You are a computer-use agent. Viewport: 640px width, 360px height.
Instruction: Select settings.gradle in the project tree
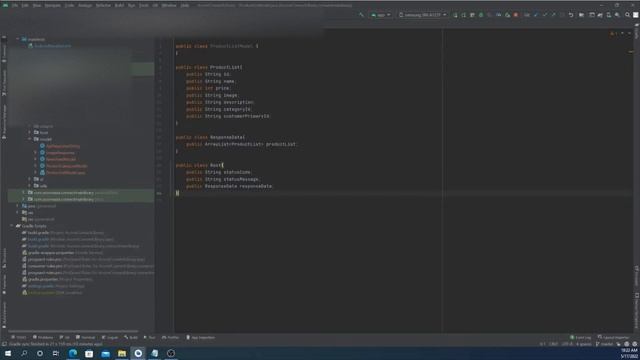(x=53, y=286)
